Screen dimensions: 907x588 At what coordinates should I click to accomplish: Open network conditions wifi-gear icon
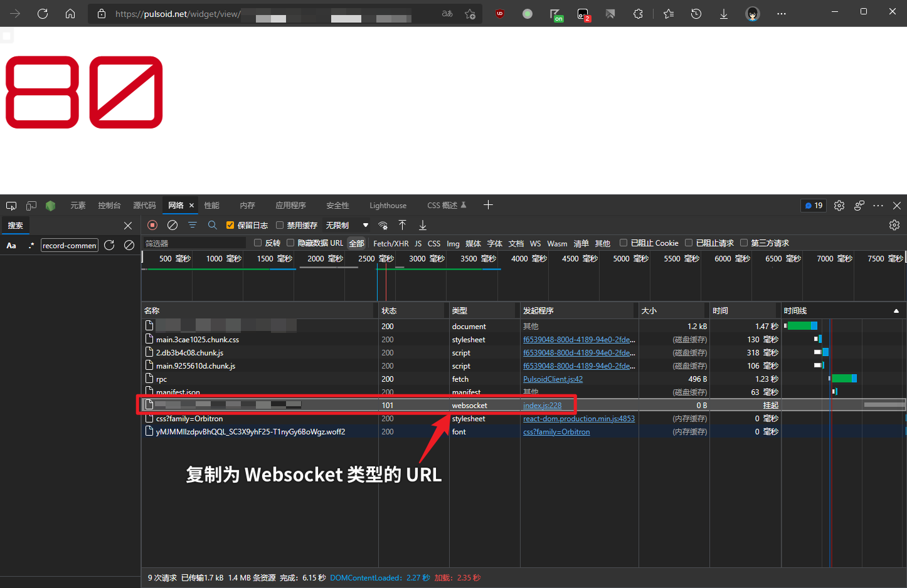(x=383, y=226)
